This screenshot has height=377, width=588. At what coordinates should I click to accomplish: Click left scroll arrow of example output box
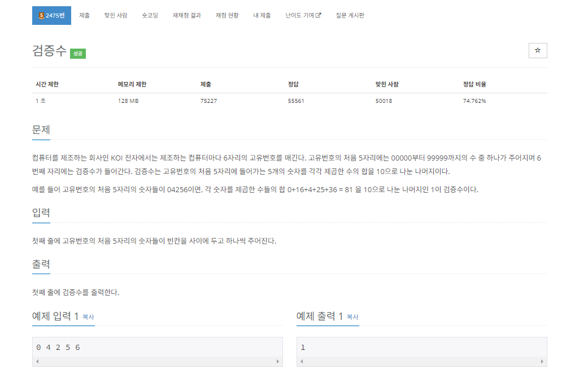click(302, 361)
